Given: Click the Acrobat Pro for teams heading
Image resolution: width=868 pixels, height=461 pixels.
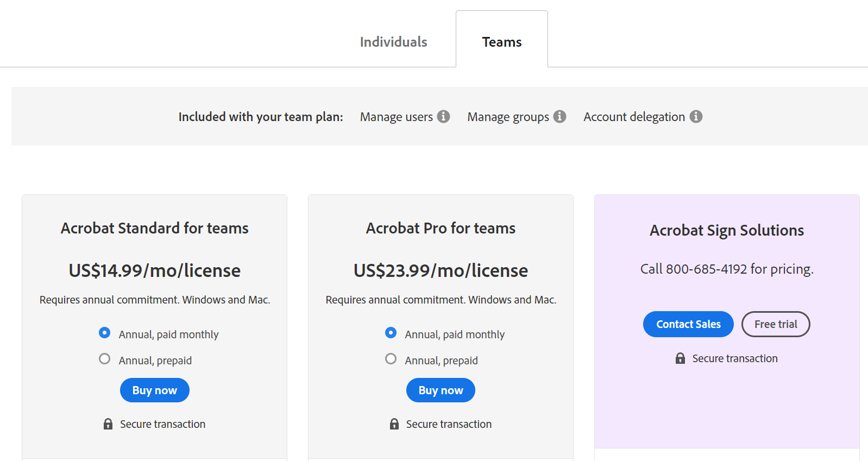Looking at the screenshot, I should (441, 228).
